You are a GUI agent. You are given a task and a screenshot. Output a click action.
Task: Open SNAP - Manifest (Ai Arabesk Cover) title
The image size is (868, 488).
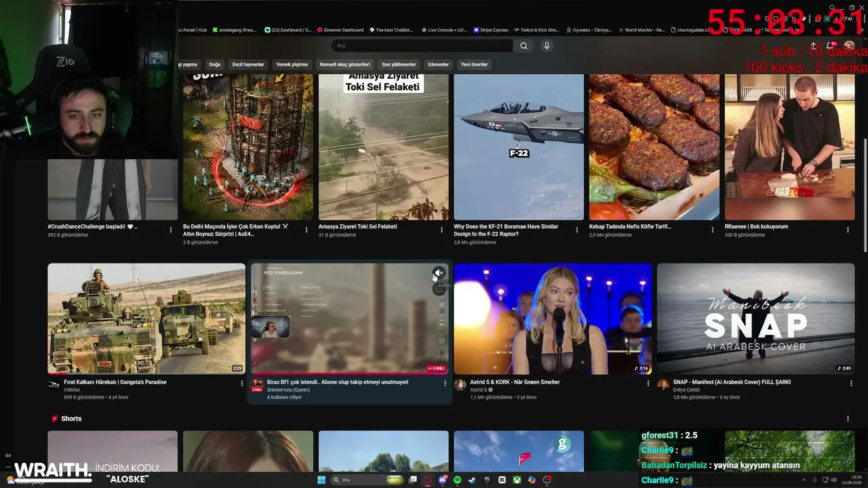click(732, 382)
